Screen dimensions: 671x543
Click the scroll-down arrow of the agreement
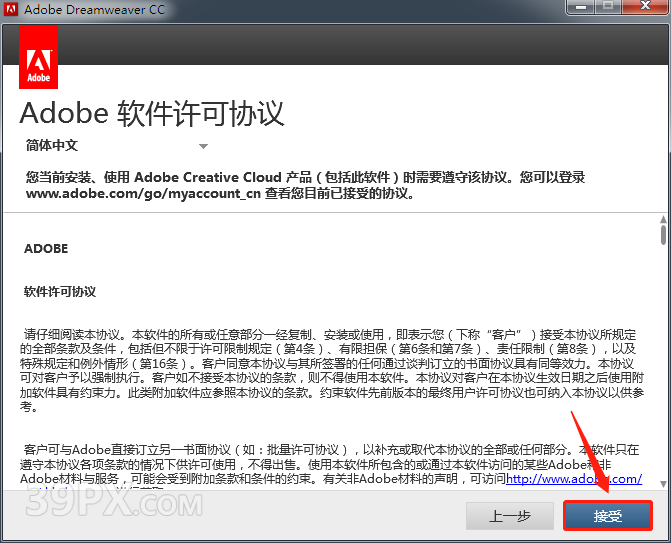pyautogui.click(x=663, y=484)
